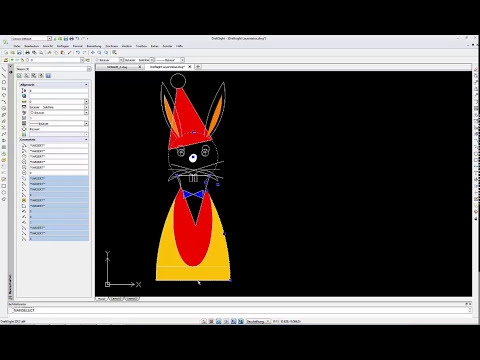
Task: Click the Paste clipboard toolbar icon
Action: point(63,53)
